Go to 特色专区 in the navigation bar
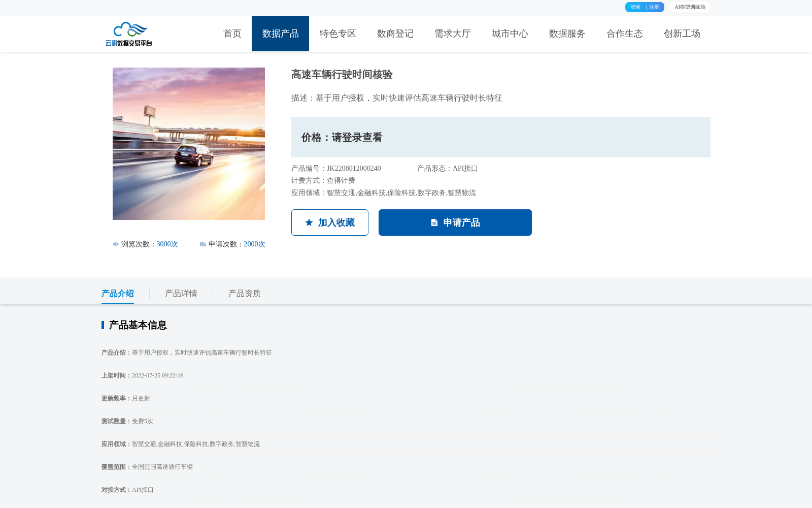 (x=338, y=34)
